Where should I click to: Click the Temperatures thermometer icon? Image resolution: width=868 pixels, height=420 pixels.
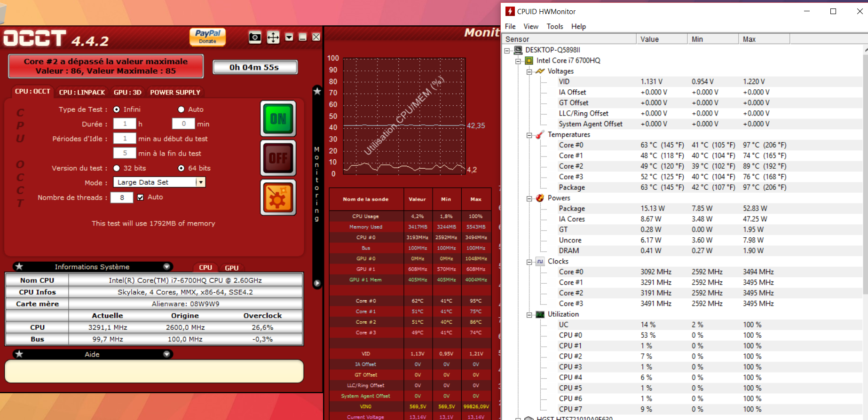tap(540, 134)
